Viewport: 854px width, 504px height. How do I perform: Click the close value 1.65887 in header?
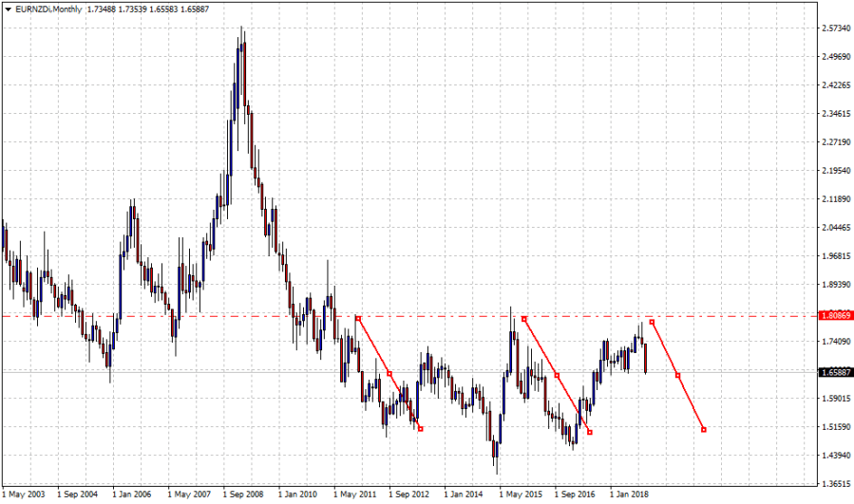(x=195, y=9)
